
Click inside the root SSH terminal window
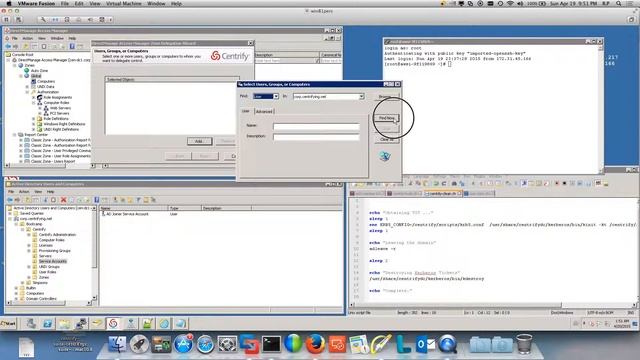(492, 110)
